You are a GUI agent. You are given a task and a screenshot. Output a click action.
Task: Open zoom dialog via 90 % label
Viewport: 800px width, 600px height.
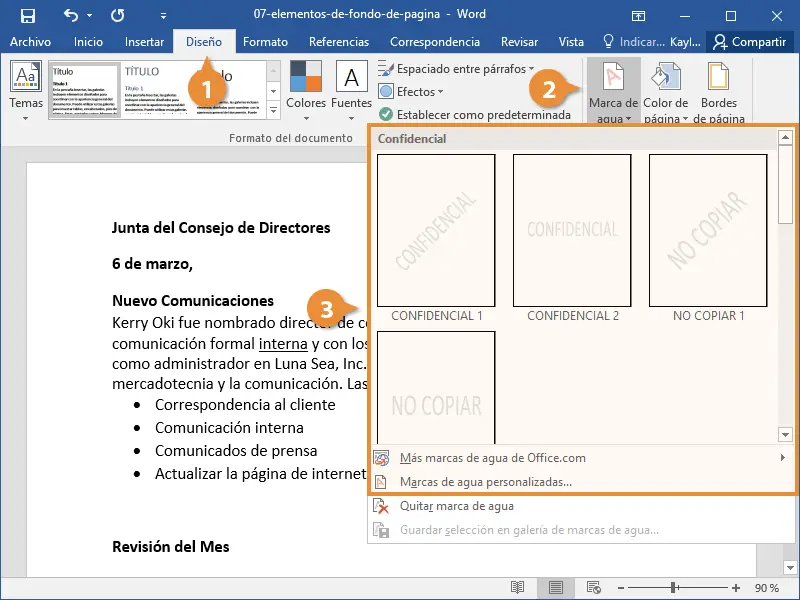tap(767, 588)
